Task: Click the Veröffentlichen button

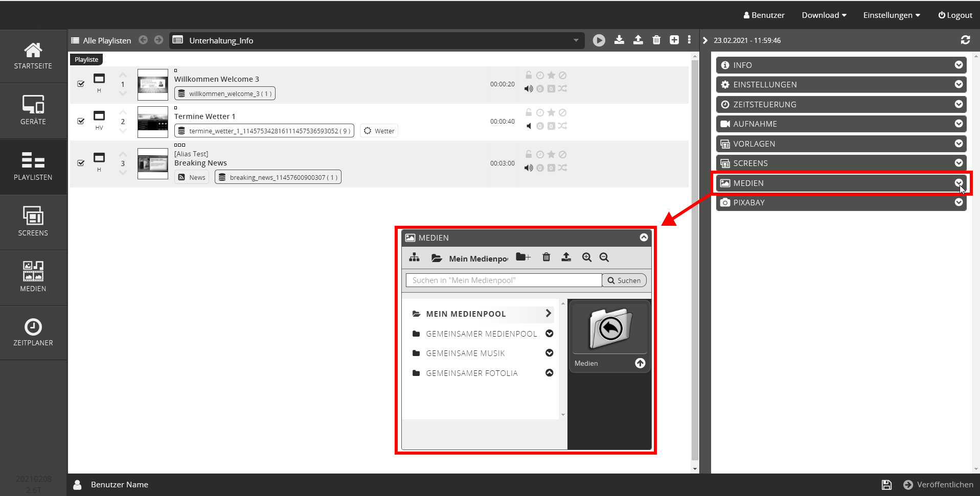Action: (x=939, y=485)
